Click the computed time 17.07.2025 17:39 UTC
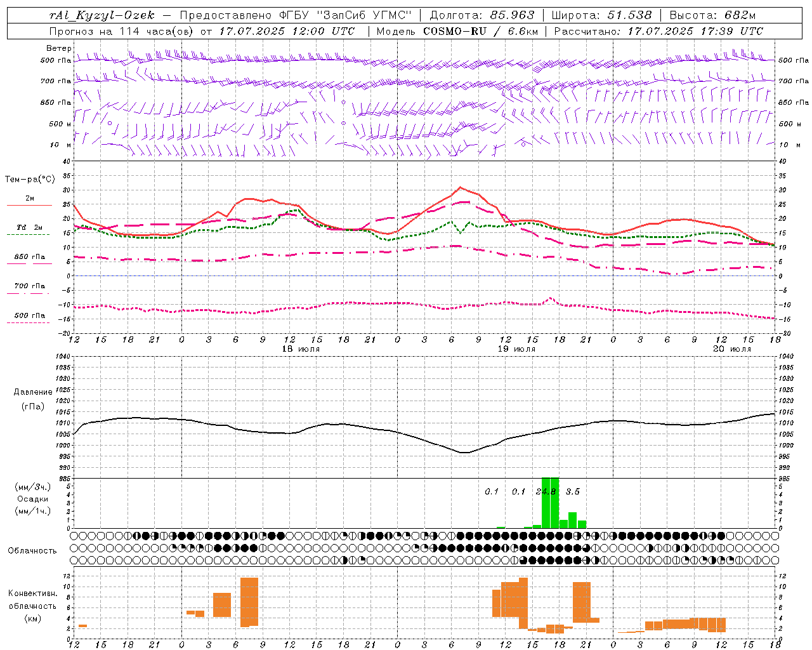The image size is (812, 650). point(695,31)
